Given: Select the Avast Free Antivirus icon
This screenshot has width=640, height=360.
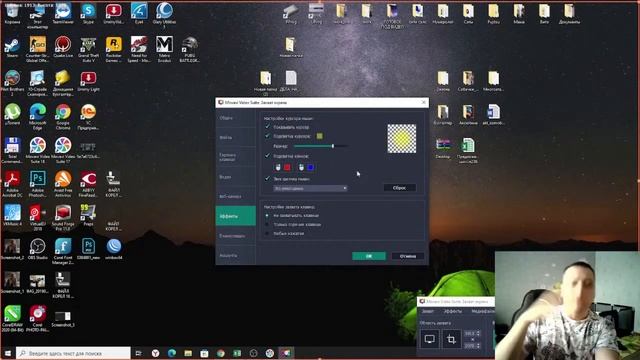Looking at the screenshot, I should [x=63, y=184].
